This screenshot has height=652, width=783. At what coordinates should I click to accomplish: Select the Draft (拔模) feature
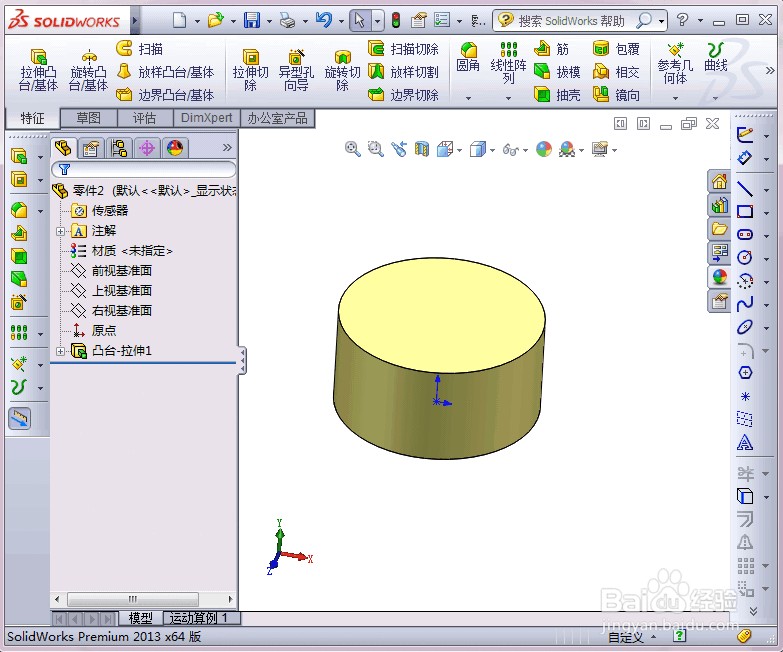[x=557, y=72]
